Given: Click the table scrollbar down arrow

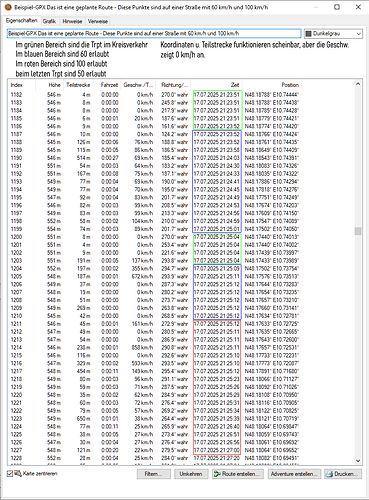Looking at the screenshot, I should coord(358,461).
